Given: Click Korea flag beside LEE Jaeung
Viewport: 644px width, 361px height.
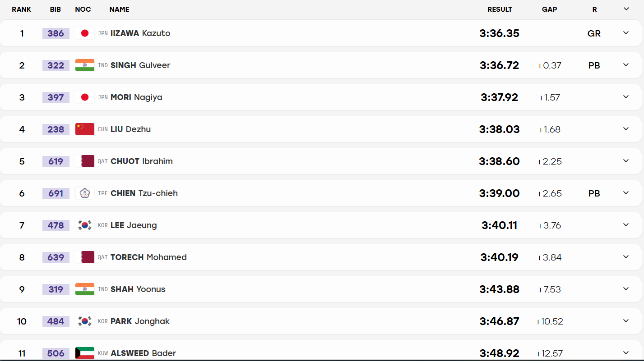Looking at the screenshot, I should pyautogui.click(x=84, y=225).
